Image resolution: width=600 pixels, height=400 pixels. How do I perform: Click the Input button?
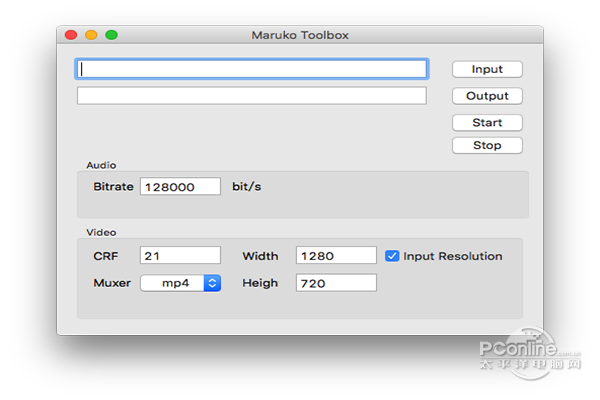(x=487, y=69)
